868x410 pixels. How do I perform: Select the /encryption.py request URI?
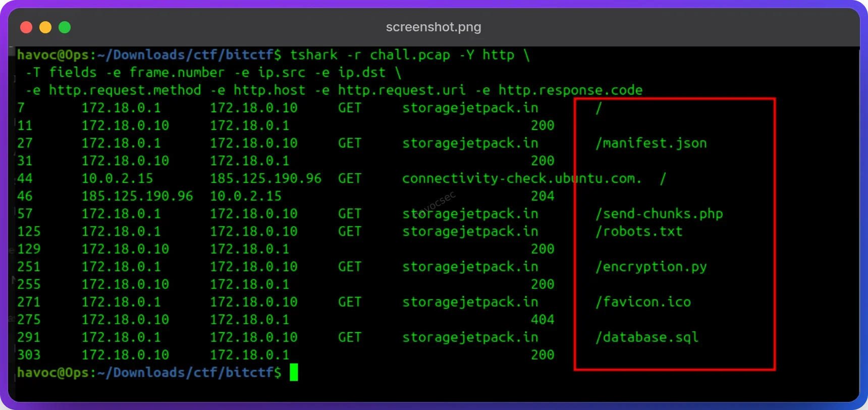pos(651,267)
